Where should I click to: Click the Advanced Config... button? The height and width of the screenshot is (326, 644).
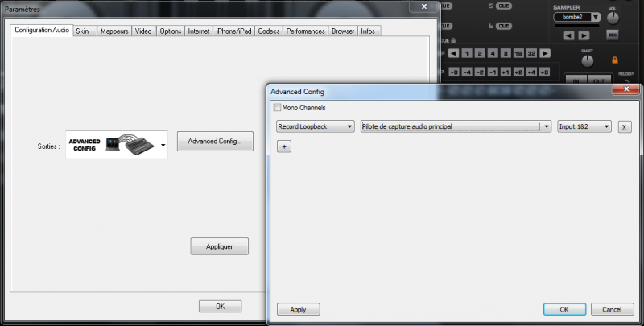[215, 141]
